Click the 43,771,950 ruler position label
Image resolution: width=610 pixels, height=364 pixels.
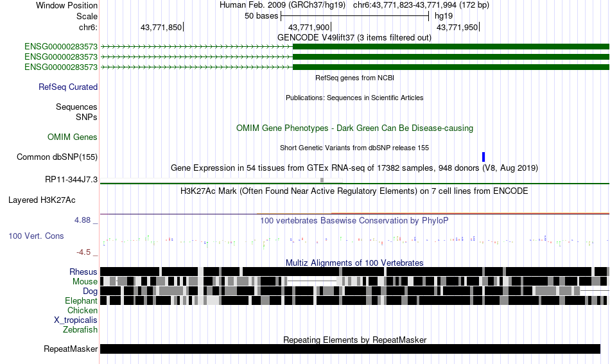(457, 28)
